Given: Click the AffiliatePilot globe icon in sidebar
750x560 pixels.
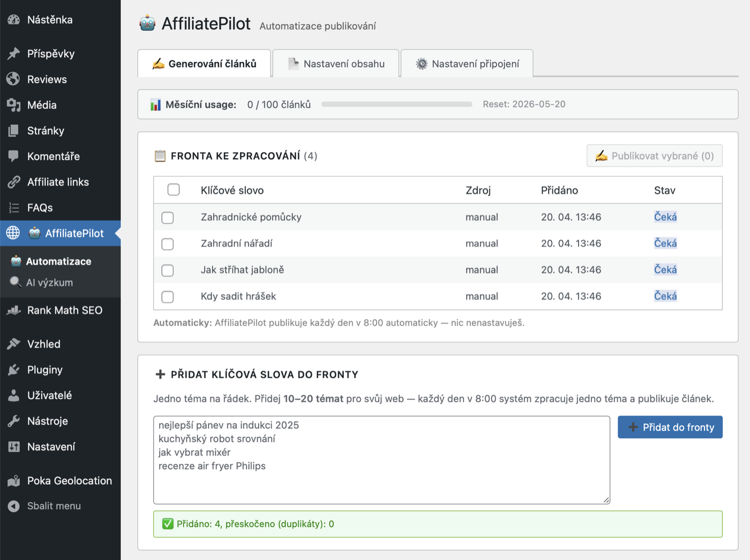Looking at the screenshot, I should pos(13,233).
